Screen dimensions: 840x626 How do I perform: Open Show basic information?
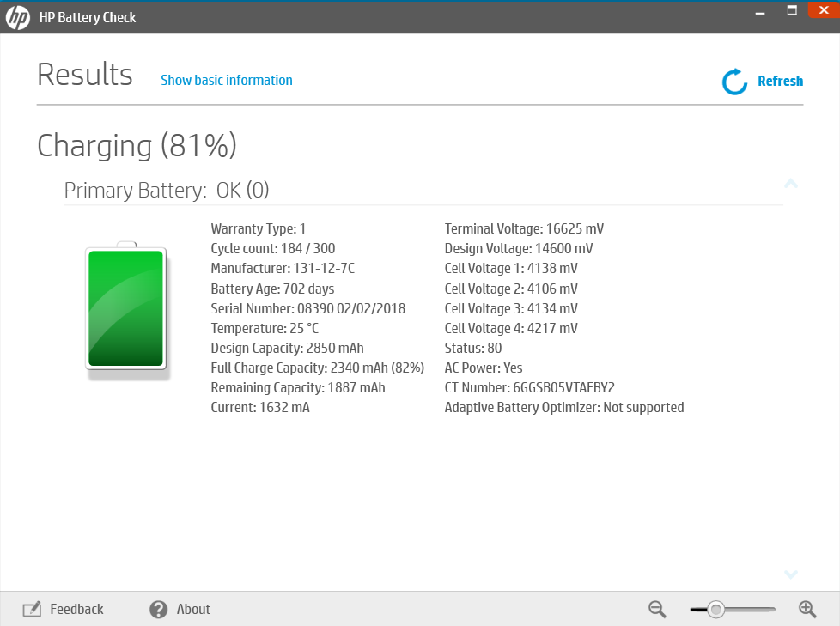[226, 80]
